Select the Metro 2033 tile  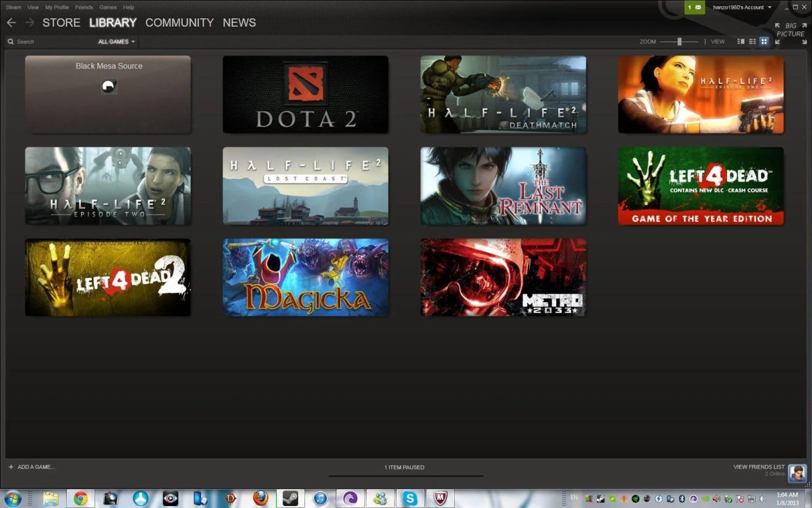[x=503, y=277]
